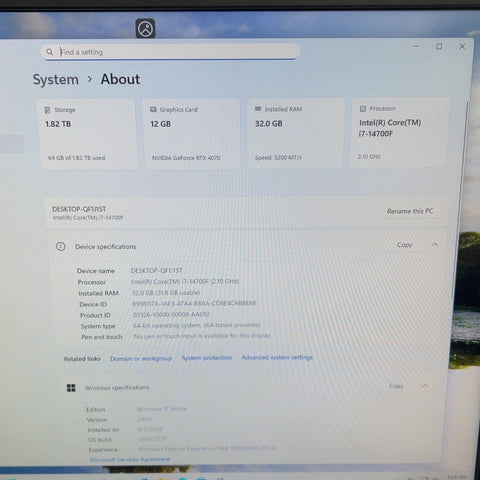This screenshot has width=480, height=480.
Task: Select the 64-bit operating system type value
Action: click(x=197, y=325)
